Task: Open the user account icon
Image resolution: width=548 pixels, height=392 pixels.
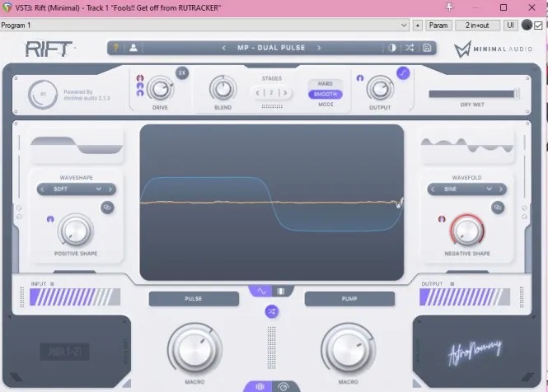Action: click(133, 48)
